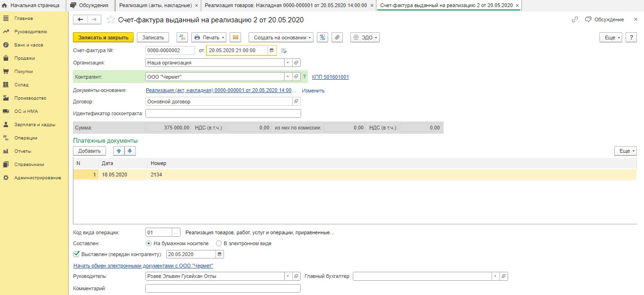Image resolution: width=644 pixels, height=295 pixels.
Task: Open the 'Создать на основании' dropdown
Action: pos(280,37)
